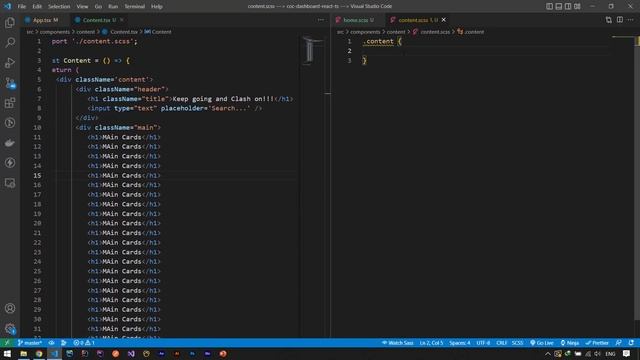Click the notifications bell in status bar

coord(631,343)
